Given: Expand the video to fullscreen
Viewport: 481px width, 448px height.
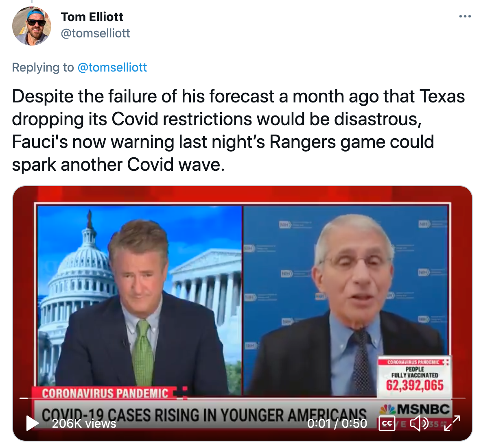Looking at the screenshot, I should click(452, 423).
